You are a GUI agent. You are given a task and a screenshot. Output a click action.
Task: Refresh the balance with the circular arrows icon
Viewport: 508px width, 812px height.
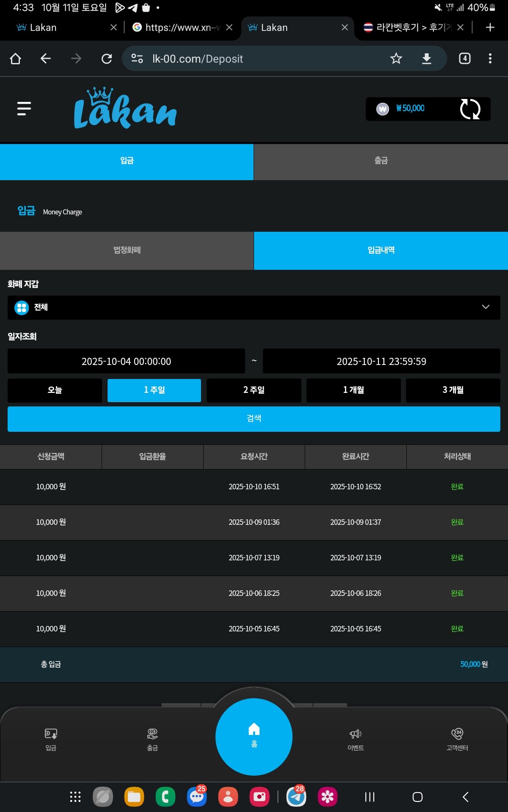pos(470,109)
